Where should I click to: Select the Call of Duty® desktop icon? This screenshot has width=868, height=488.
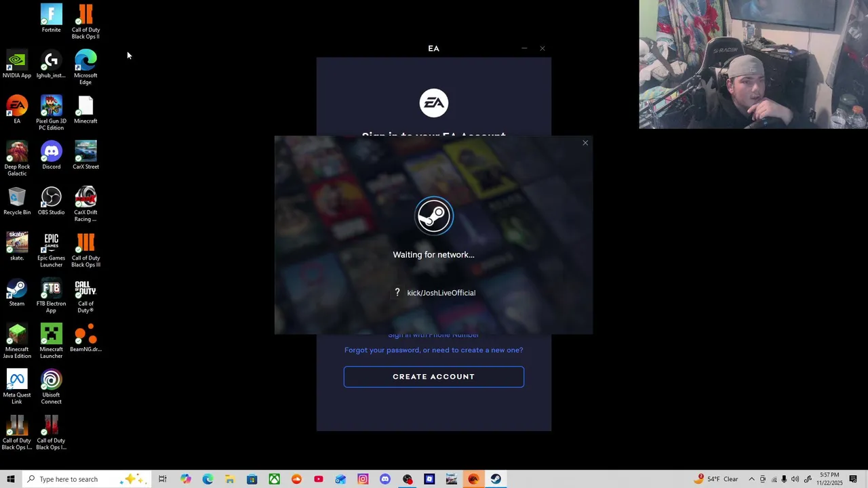pos(85,296)
